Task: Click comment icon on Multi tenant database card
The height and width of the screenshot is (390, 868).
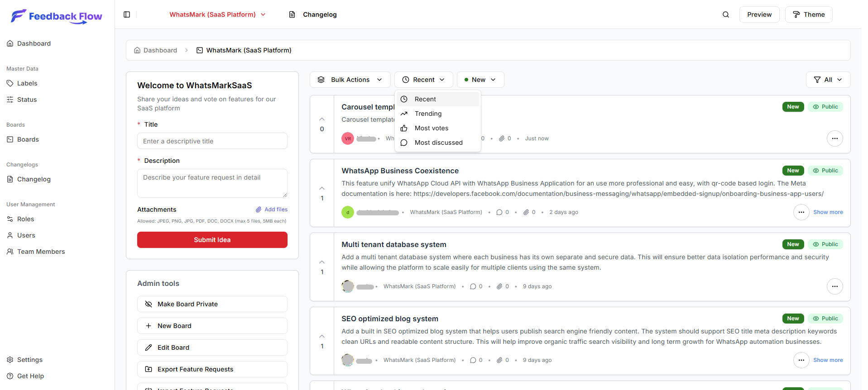Action: pos(473,286)
